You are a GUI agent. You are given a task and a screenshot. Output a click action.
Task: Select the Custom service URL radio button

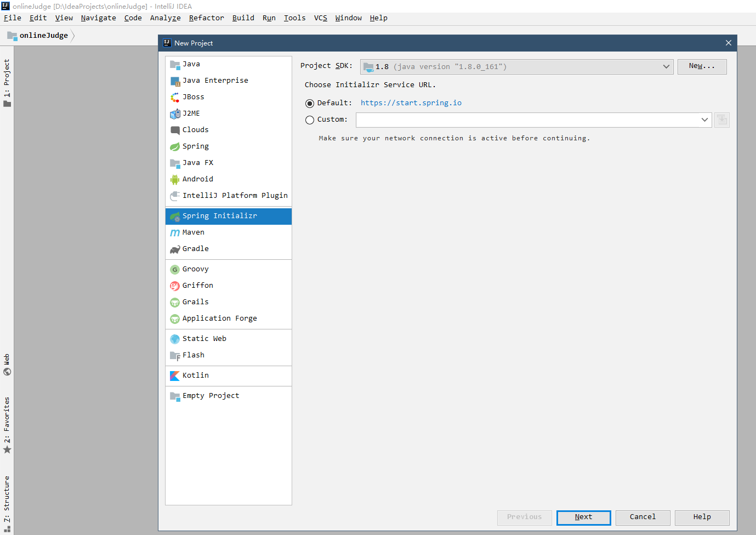[310, 120]
